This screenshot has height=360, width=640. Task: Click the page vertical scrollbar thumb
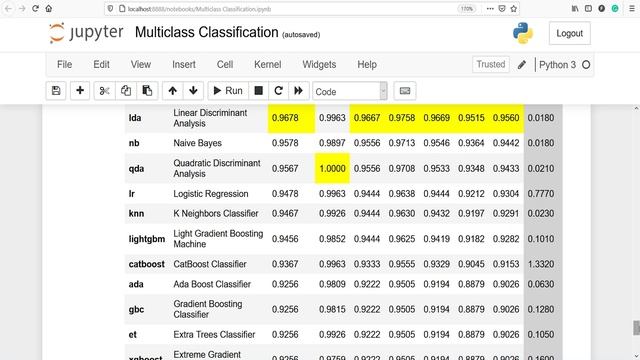(x=636, y=327)
